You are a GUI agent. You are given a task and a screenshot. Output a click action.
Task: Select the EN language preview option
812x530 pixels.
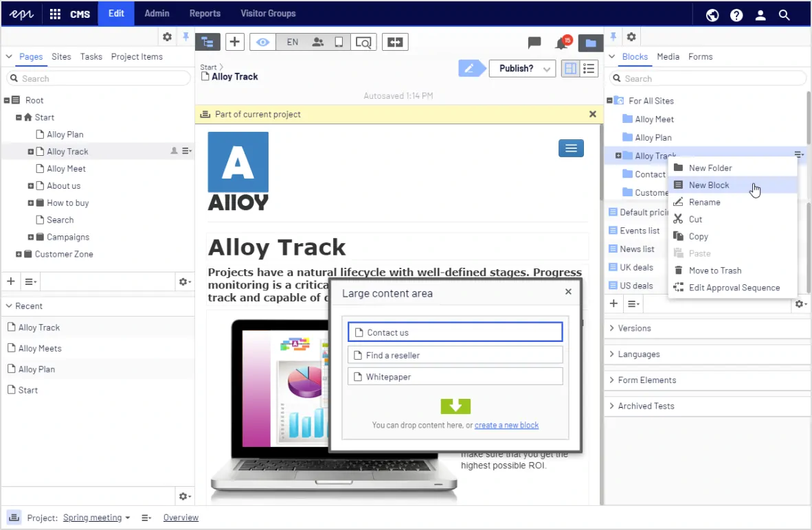(292, 42)
